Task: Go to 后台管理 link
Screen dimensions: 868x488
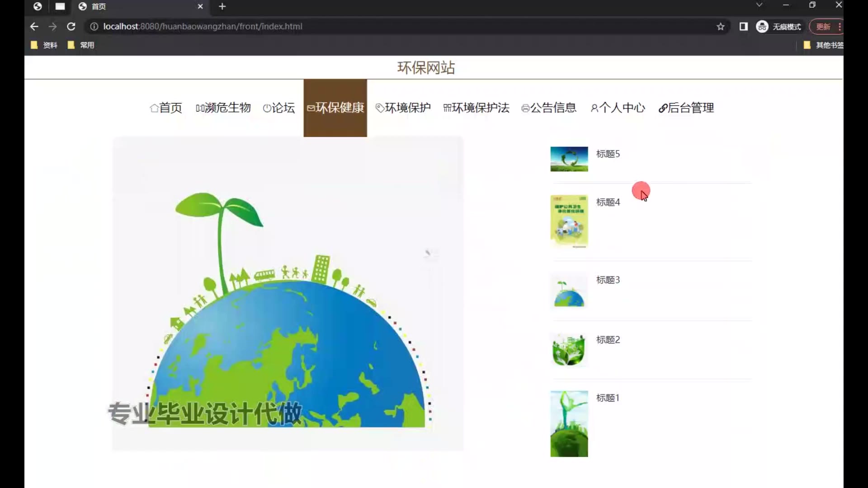Action: [686, 108]
